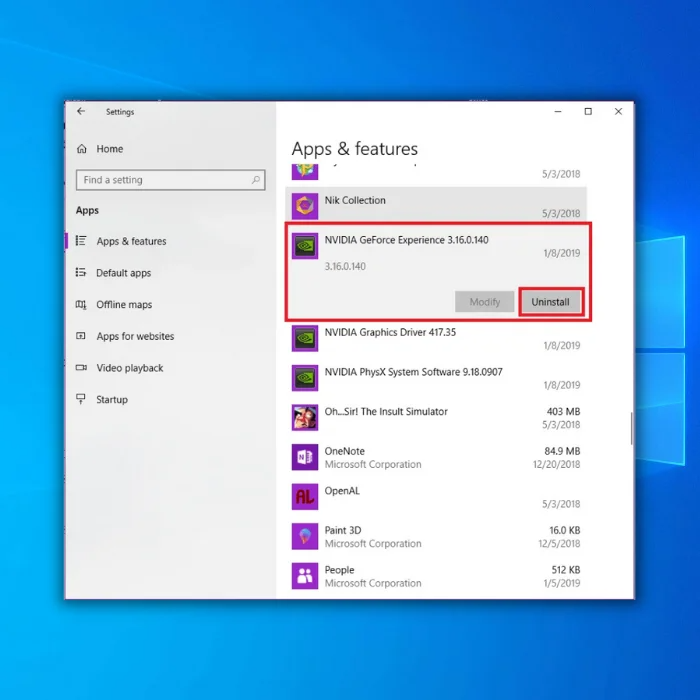Click the Apps & features sidebar icon
700x700 pixels.
[81, 241]
